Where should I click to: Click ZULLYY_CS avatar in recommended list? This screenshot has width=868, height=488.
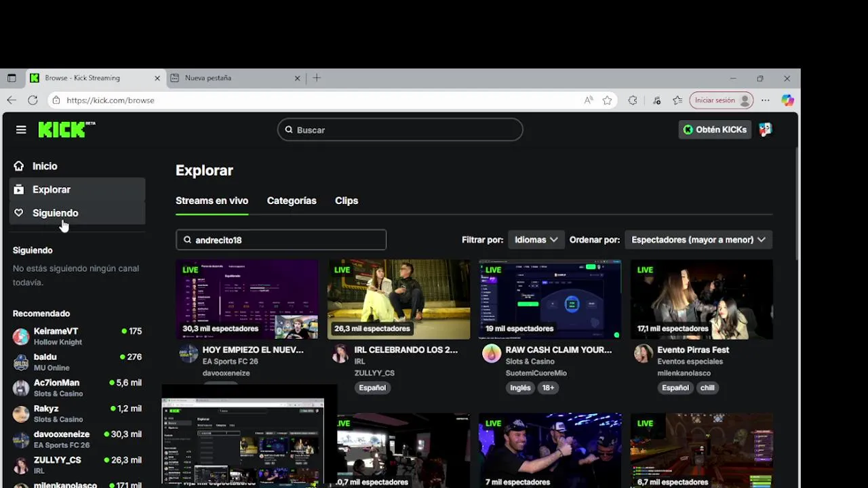pyautogui.click(x=21, y=465)
